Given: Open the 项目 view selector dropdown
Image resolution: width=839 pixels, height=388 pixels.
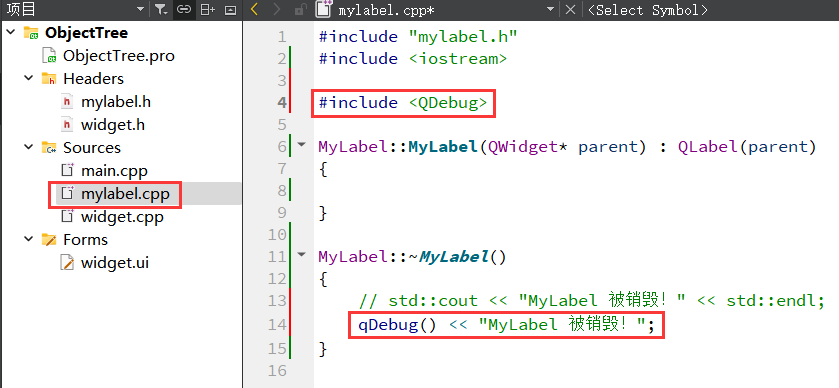Looking at the screenshot, I should point(140,9).
